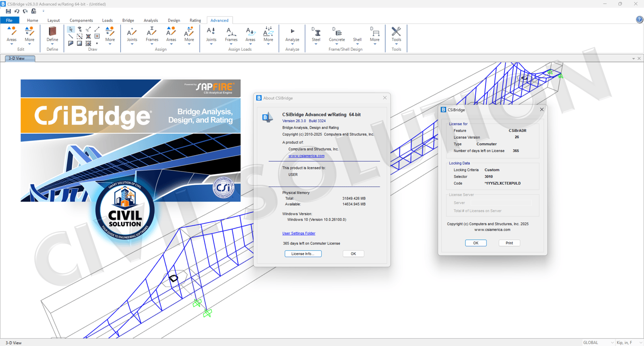The image size is (644, 346).
Task: Undo the last action
Action: pyautogui.click(x=17, y=11)
